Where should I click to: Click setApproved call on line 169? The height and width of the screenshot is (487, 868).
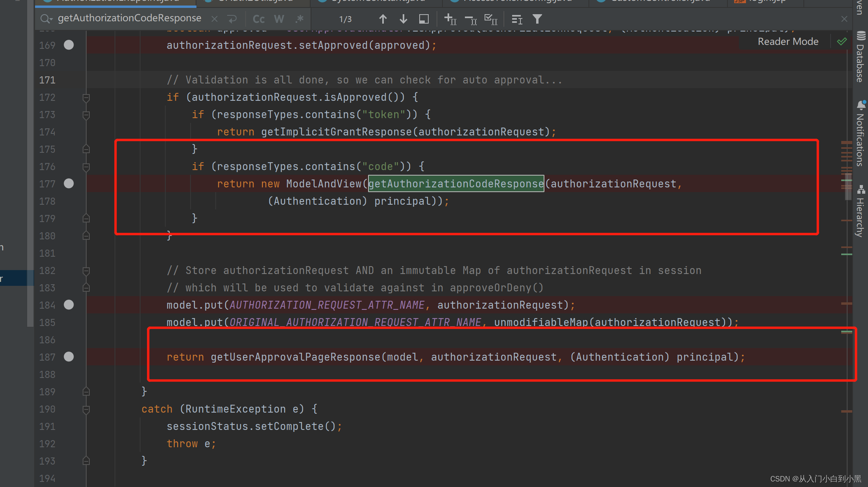333,45
